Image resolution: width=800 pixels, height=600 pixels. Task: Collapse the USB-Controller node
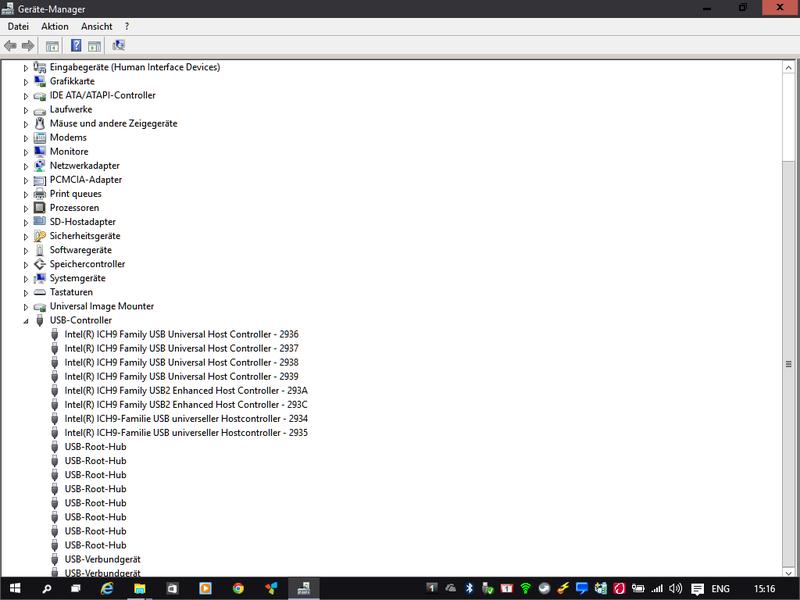(x=26, y=321)
